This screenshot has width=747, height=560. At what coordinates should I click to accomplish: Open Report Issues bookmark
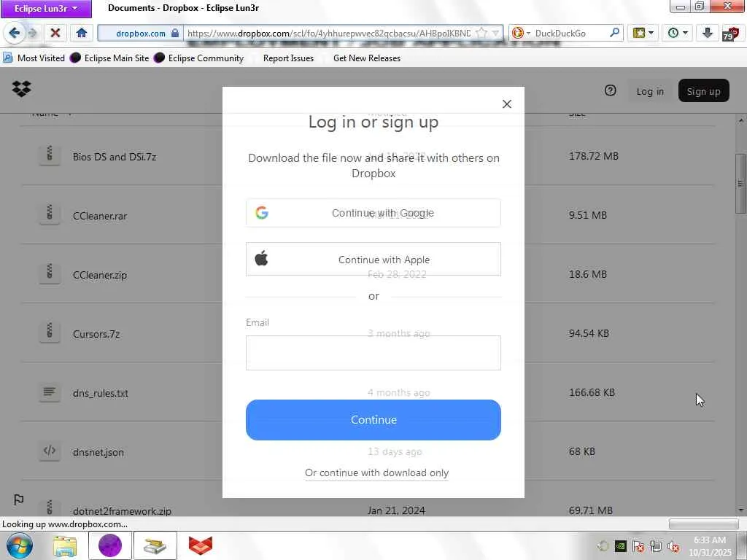coord(288,58)
